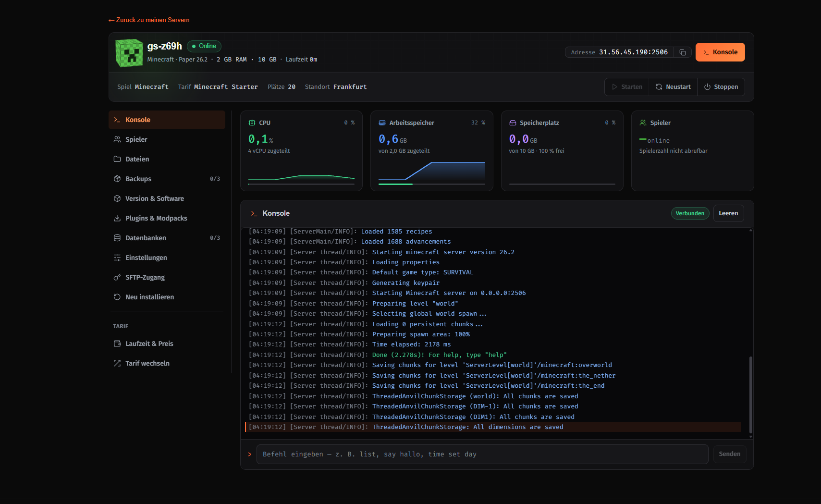Click the Senden button
This screenshot has width=821, height=504.
click(729, 454)
